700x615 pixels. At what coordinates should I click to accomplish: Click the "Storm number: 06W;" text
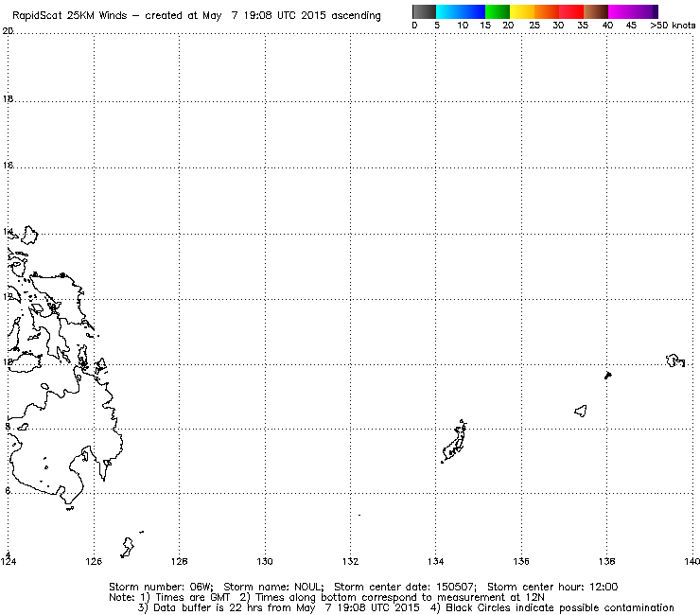point(161,587)
